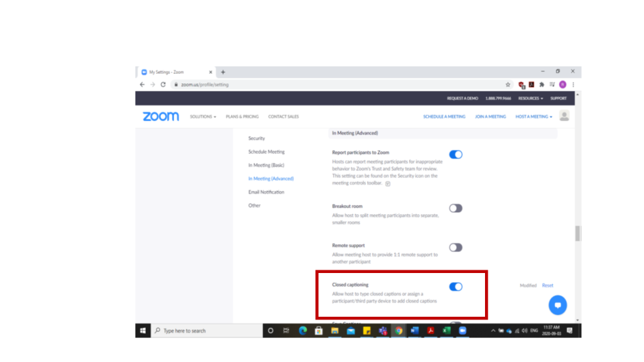Screen dimensions: 644x362
Task: Select In Meeting (Basic) in sidebar
Action: click(266, 166)
